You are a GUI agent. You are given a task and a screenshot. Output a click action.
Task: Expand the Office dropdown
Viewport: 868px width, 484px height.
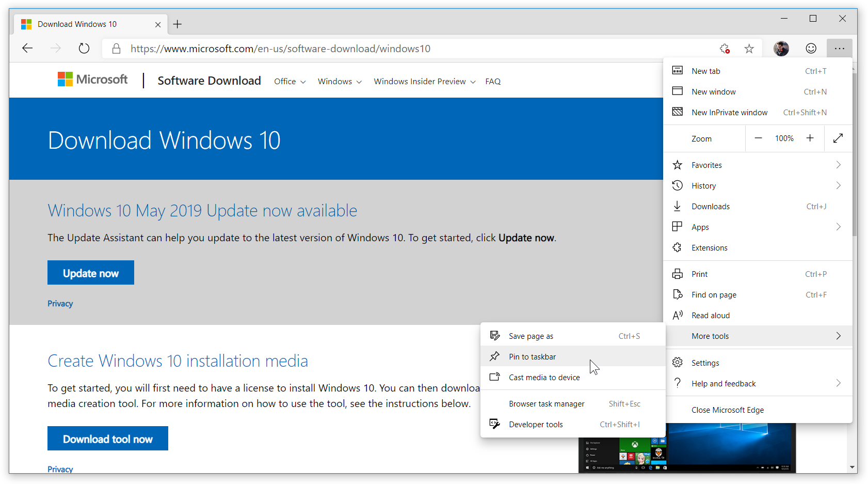pos(290,81)
